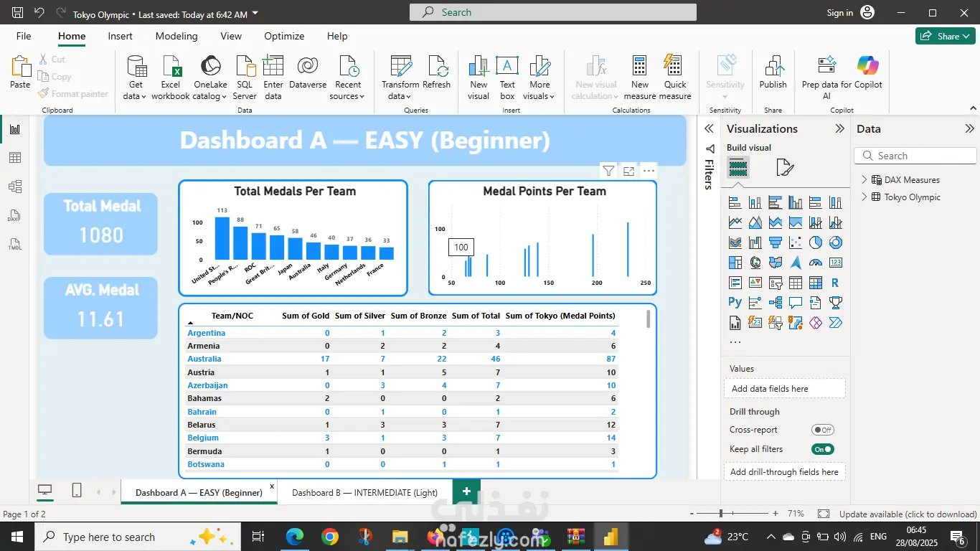Click Update available in the status bar

[x=908, y=514]
